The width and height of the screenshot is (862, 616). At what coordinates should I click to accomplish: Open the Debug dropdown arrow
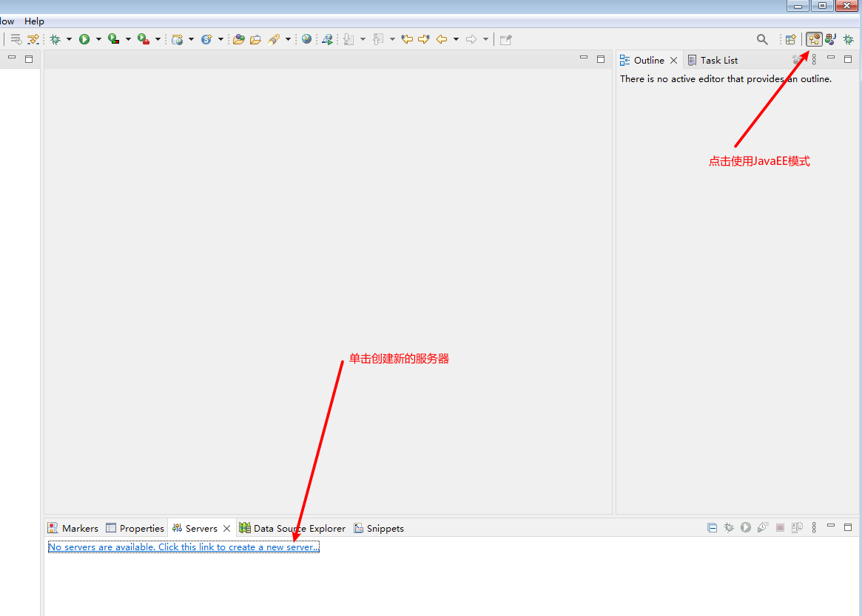pos(69,39)
